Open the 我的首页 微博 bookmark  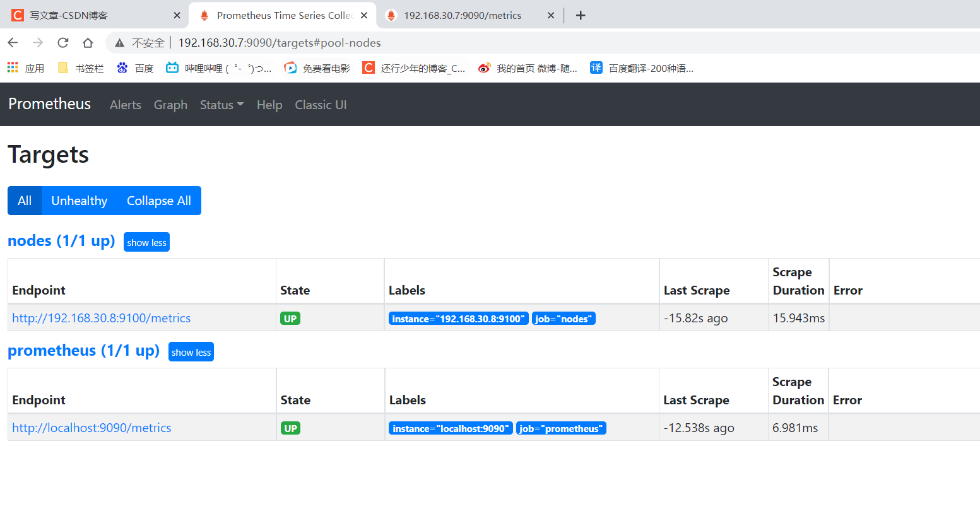tap(528, 68)
